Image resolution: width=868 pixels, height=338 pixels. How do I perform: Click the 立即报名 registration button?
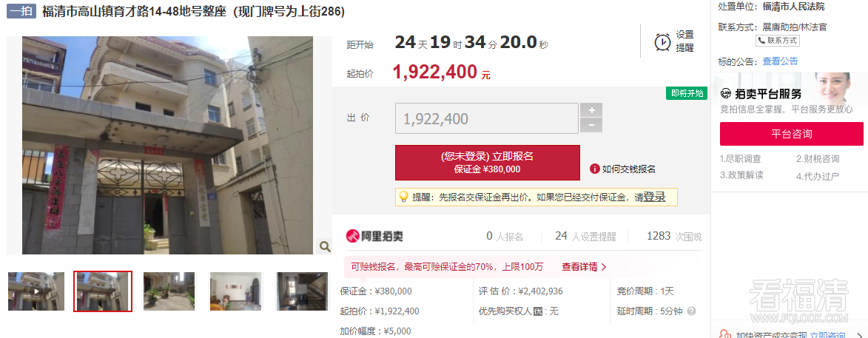[x=487, y=163]
